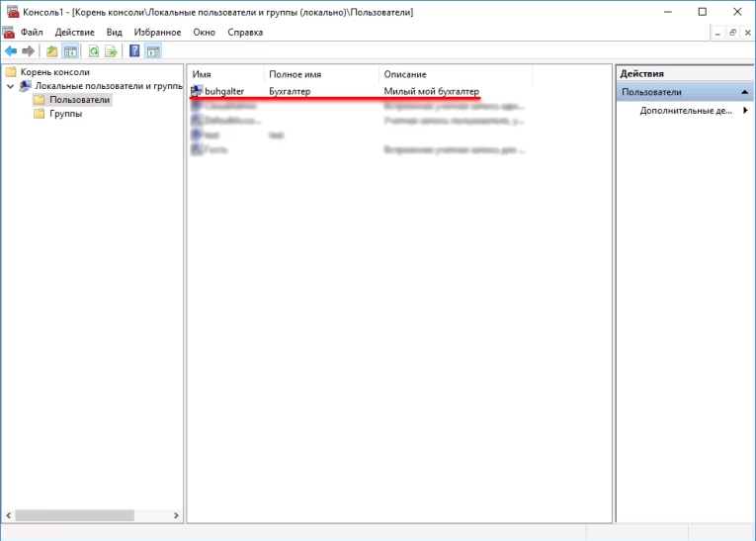756x541 pixels.
Task: Click the Forward arrow toolbar icon
Action: tap(28, 50)
